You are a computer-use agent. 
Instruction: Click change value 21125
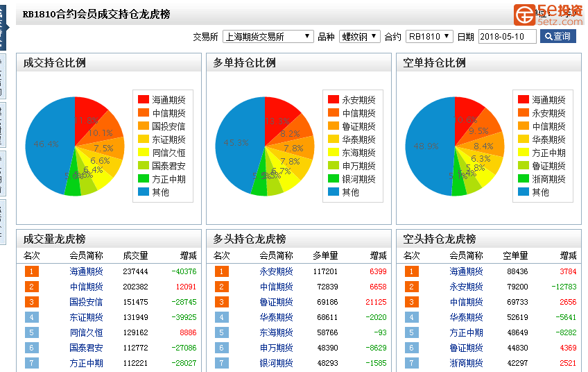pos(376,302)
